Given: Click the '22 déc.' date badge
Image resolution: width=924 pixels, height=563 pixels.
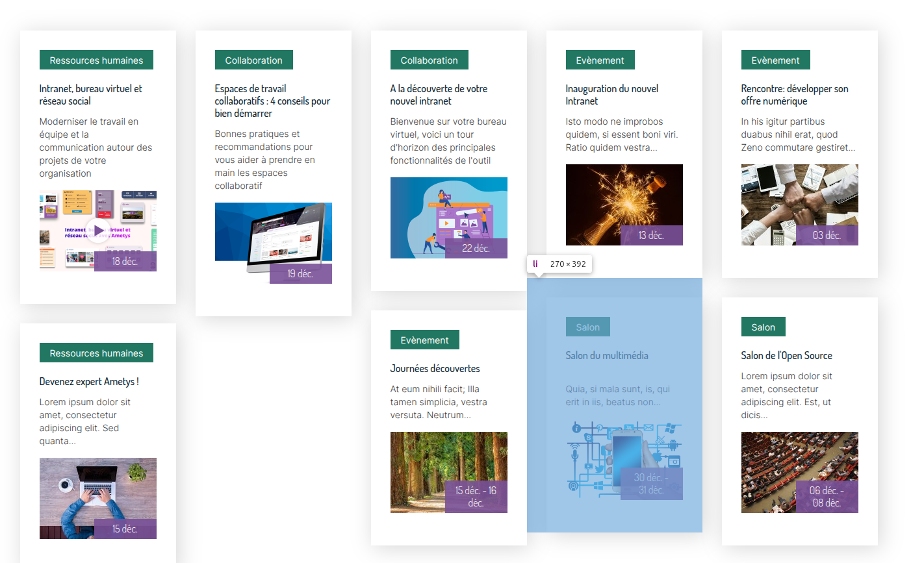Looking at the screenshot, I should click(x=476, y=249).
